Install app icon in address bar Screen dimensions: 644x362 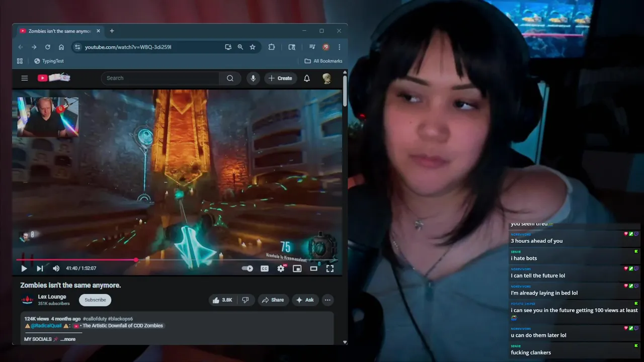[x=228, y=47]
